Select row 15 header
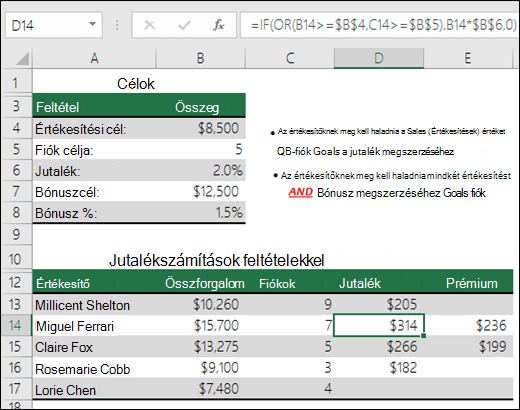 [x=16, y=347]
